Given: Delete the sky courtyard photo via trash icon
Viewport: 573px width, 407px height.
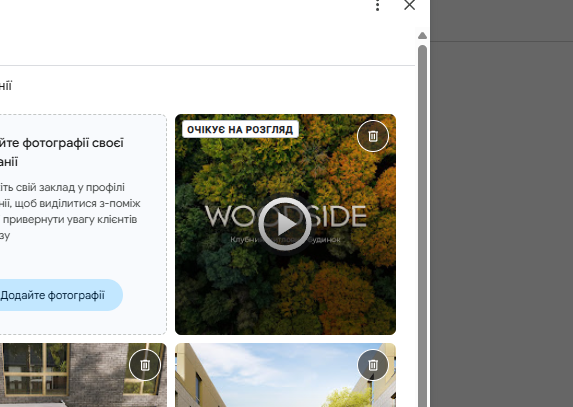Looking at the screenshot, I should pos(373,365).
